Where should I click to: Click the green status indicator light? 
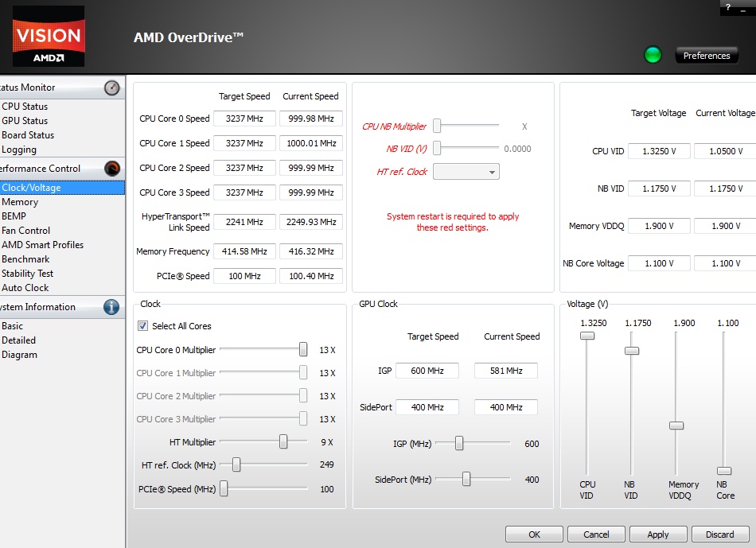pos(653,55)
